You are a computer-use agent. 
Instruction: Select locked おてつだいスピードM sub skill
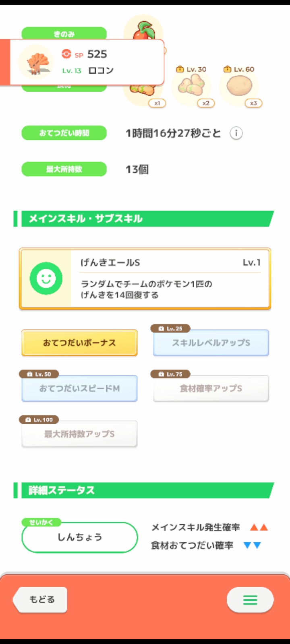79,388
